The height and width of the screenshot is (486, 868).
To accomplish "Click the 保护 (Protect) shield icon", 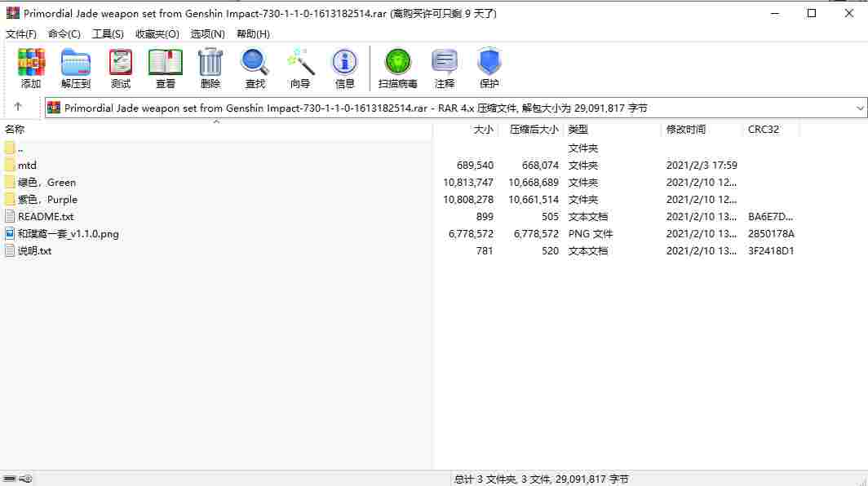I will click(x=489, y=62).
